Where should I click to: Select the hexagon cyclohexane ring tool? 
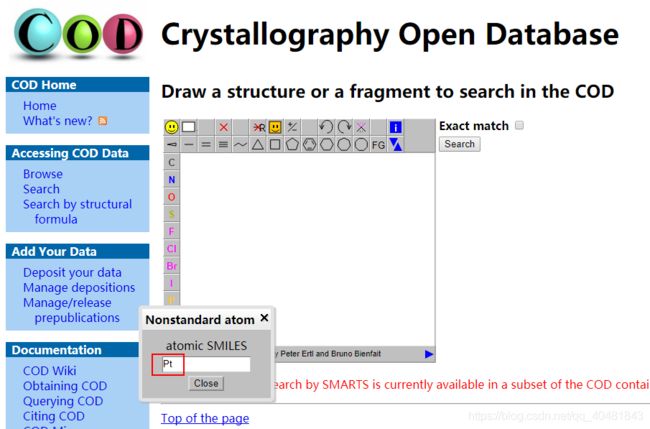tap(327, 145)
